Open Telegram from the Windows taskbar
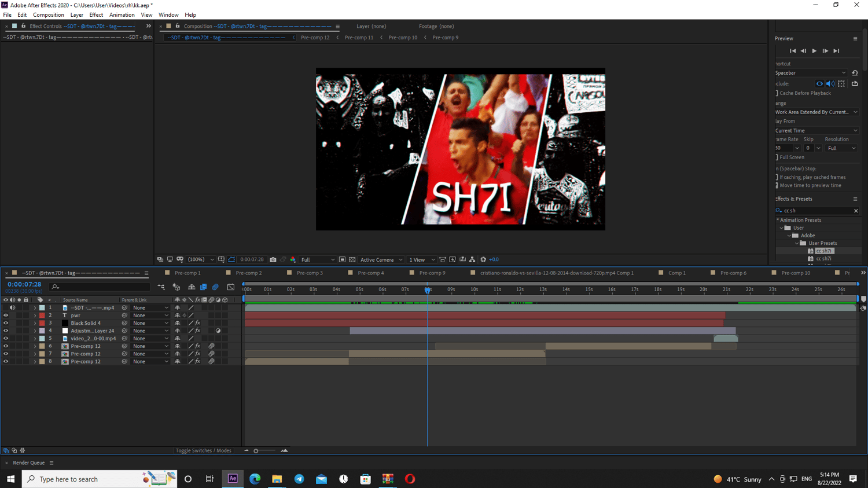868x488 pixels. (299, 479)
